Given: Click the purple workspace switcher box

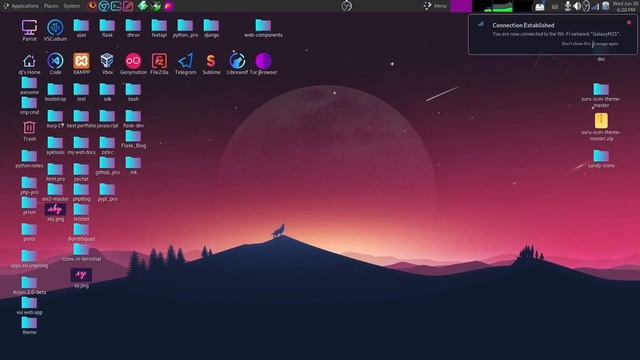Looking at the screenshot, I should tap(461, 6).
